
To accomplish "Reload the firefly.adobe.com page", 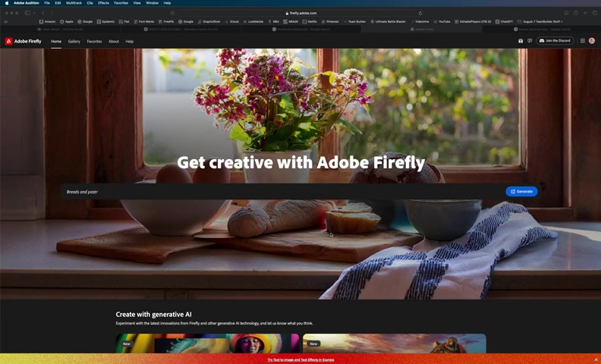I will [x=420, y=13].
